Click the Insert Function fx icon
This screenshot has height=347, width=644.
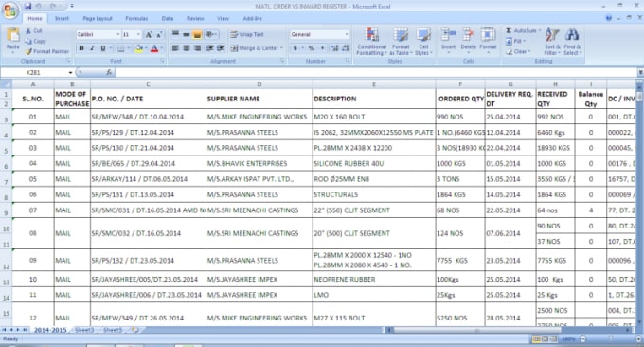pyautogui.click(x=109, y=72)
